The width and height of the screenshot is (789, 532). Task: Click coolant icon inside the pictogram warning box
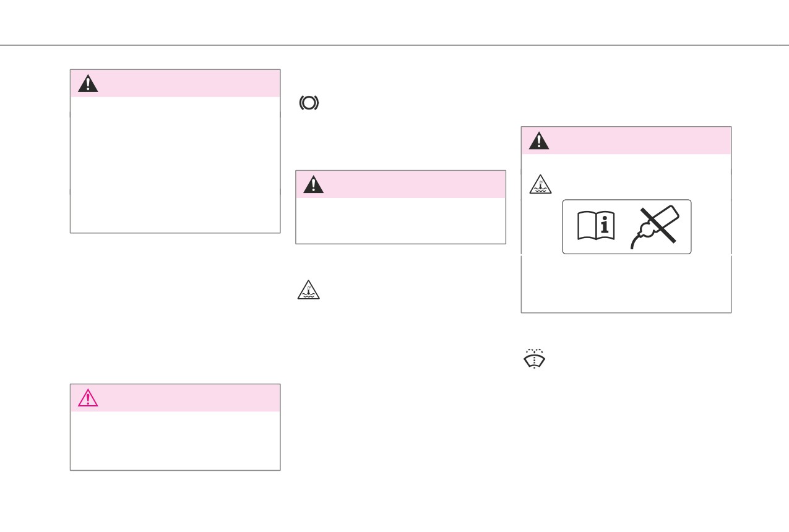click(x=540, y=185)
